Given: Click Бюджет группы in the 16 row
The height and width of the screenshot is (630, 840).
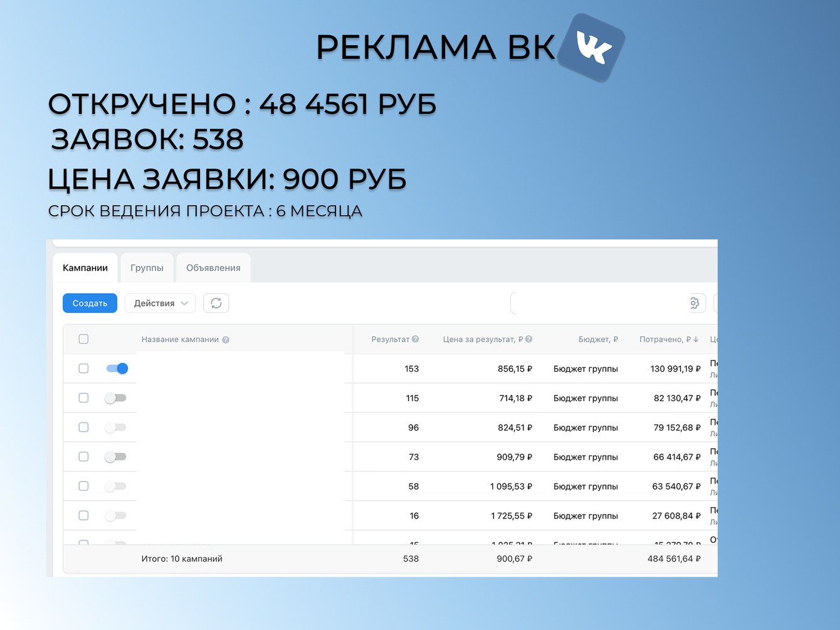Looking at the screenshot, I should (585, 516).
